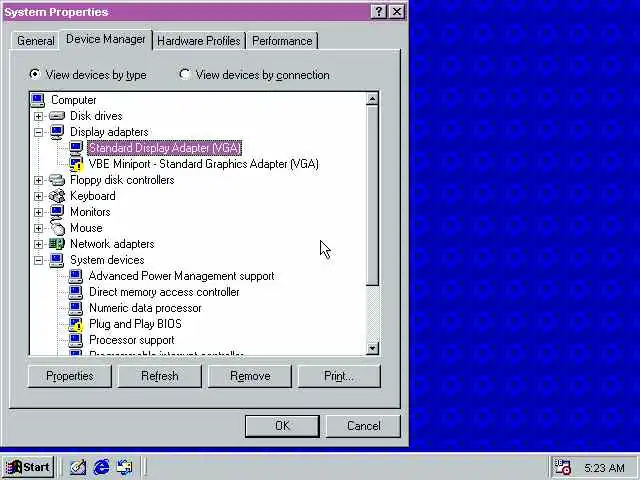The width and height of the screenshot is (640, 480).
Task: Select the Numeric data processor entry
Action: [145, 308]
